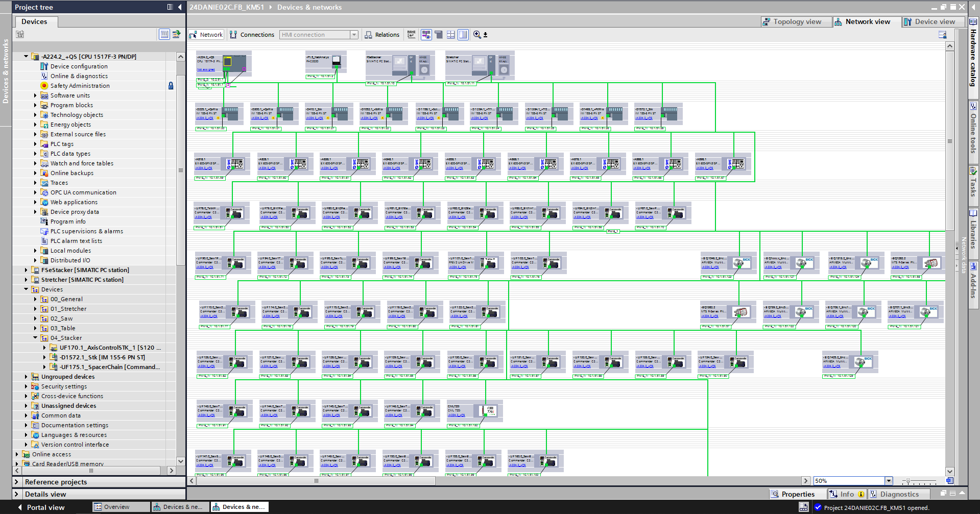The height and width of the screenshot is (514, 980).
Task: Click the Zoom selection magnifier icon
Action: pos(477,35)
